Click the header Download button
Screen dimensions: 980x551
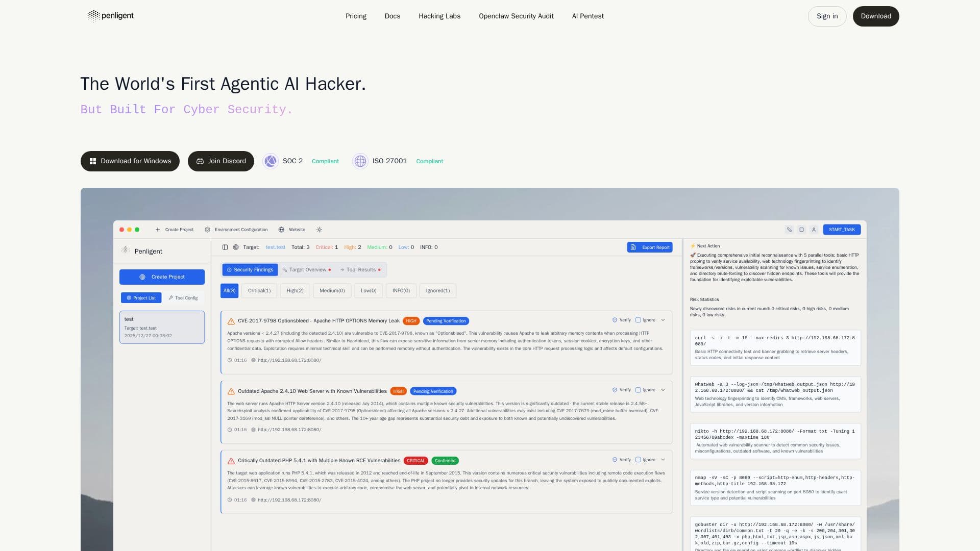pyautogui.click(x=876, y=16)
